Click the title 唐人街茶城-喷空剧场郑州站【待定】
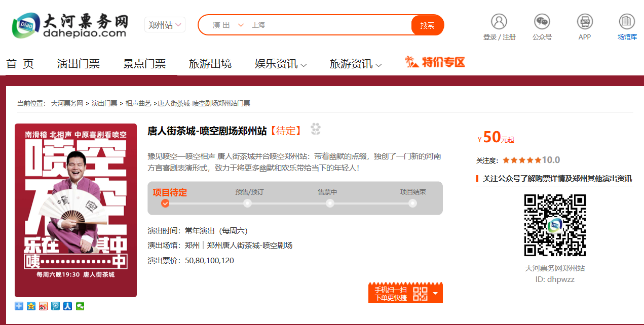This screenshot has height=325, width=644. click(224, 131)
